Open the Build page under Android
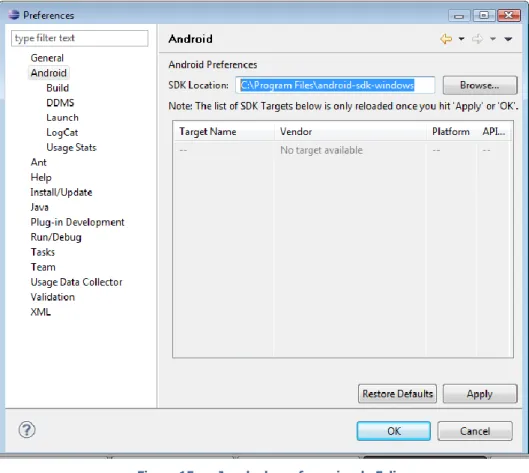529x473 pixels. [58, 88]
